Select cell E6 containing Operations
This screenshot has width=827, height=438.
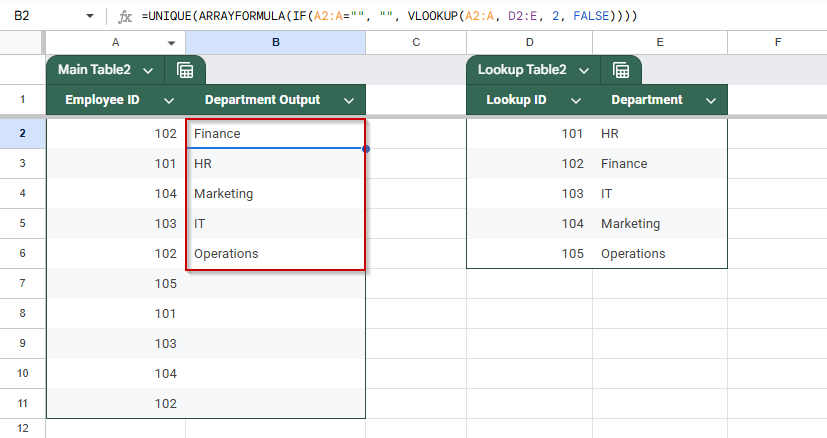(x=660, y=254)
